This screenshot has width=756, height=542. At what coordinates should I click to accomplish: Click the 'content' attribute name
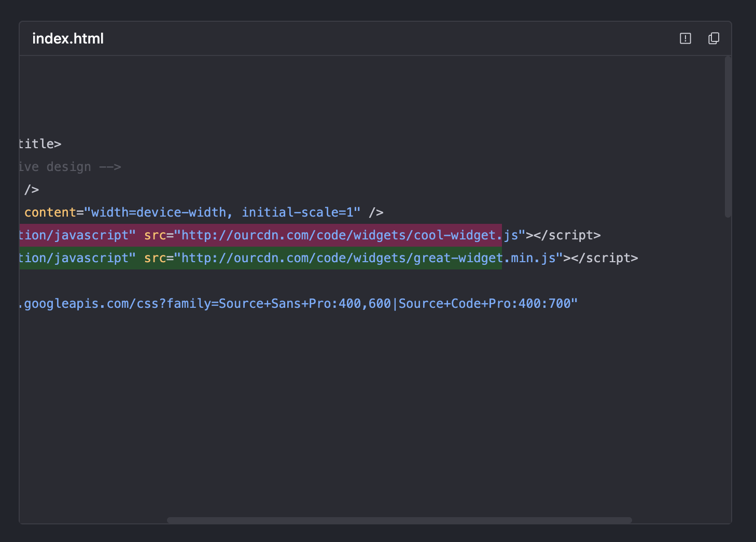click(50, 212)
